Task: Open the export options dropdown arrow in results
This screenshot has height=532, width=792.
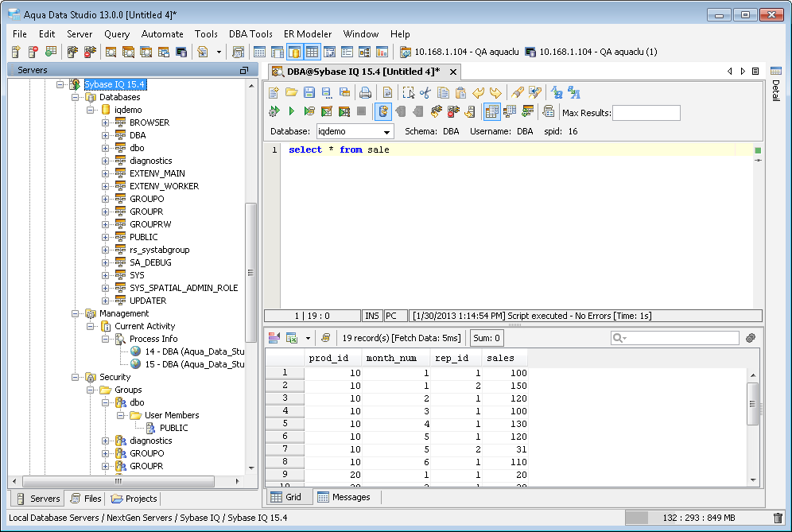Action: click(308, 338)
